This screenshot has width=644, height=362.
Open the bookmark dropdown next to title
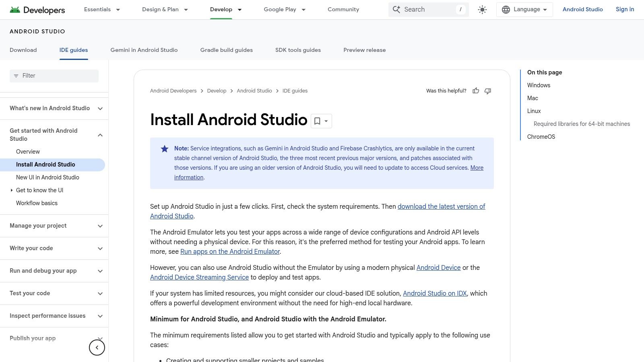tap(321, 121)
